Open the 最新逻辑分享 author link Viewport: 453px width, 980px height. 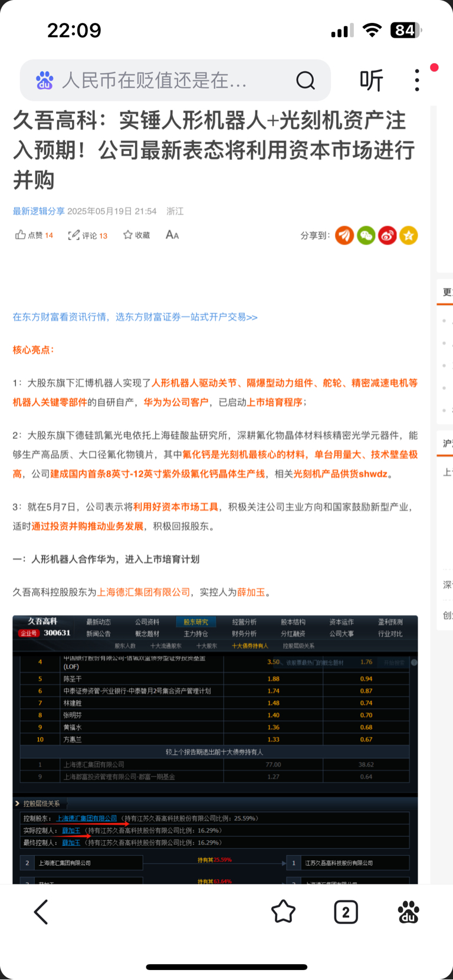[39, 211]
